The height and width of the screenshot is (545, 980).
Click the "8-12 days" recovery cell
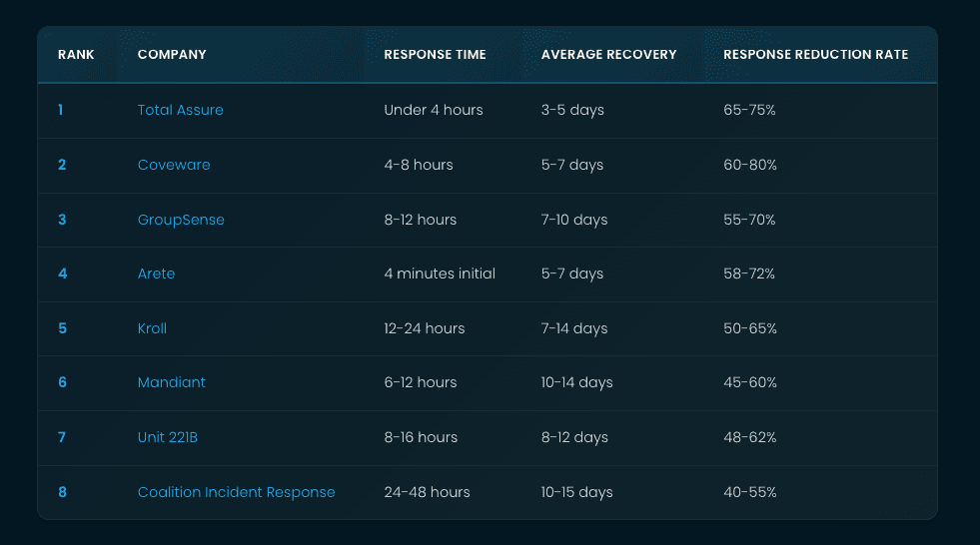click(574, 437)
